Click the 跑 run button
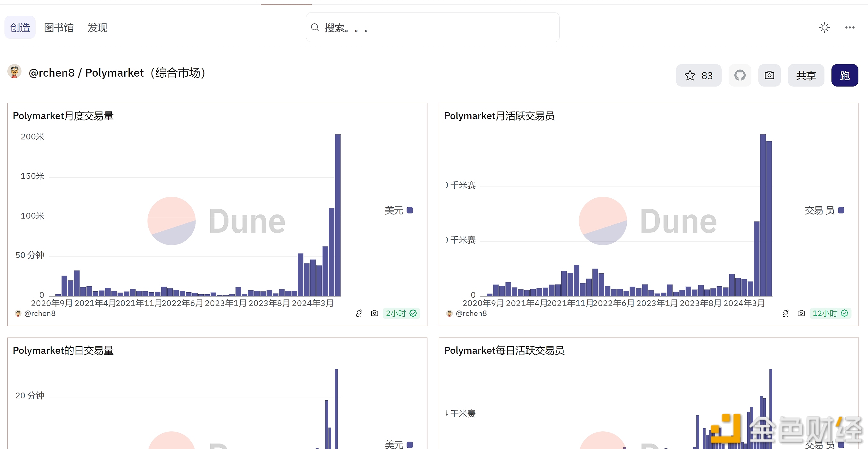 845,75
